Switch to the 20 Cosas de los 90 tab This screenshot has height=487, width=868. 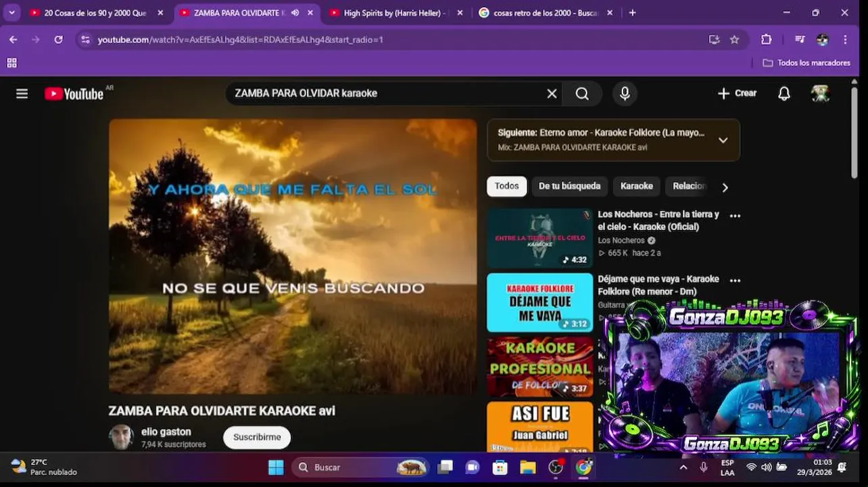click(x=95, y=13)
